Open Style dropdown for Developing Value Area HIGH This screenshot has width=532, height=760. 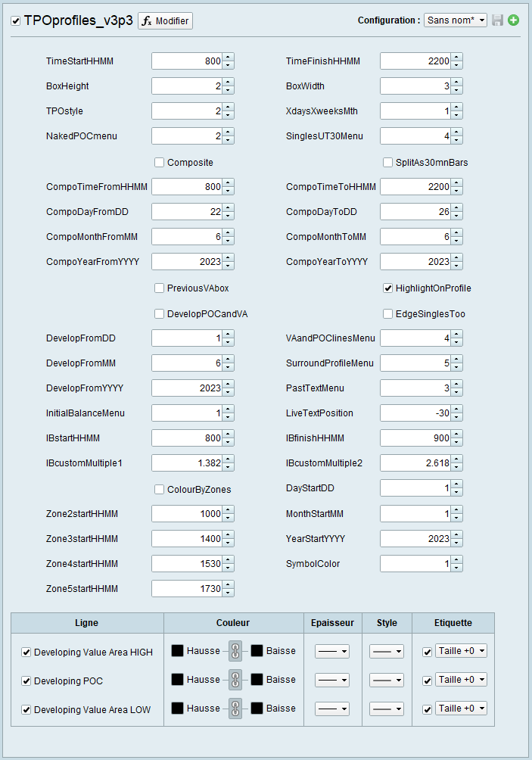[x=386, y=651]
